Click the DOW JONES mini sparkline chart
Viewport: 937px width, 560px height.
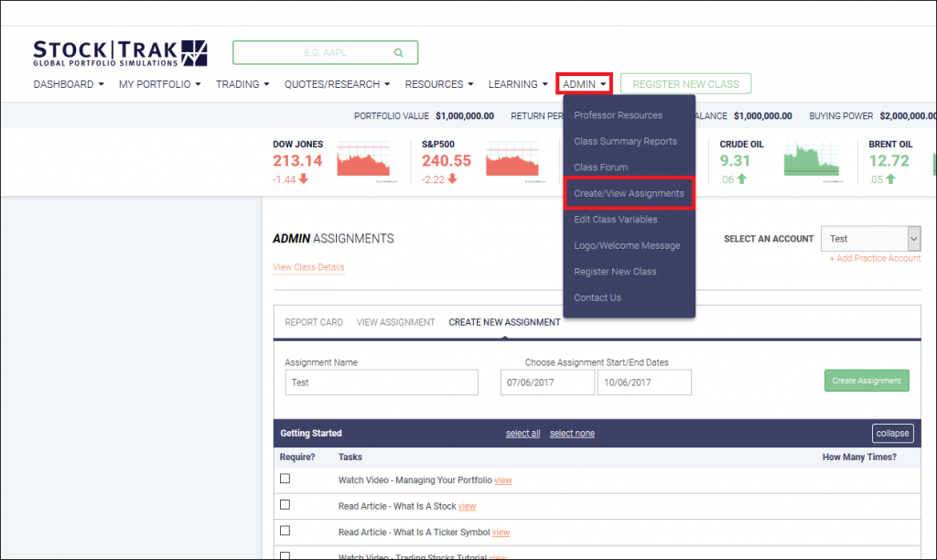click(362, 157)
